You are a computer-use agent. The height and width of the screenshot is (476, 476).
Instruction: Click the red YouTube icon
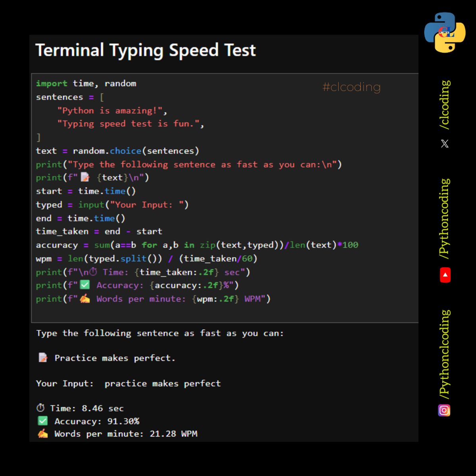point(445,275)
